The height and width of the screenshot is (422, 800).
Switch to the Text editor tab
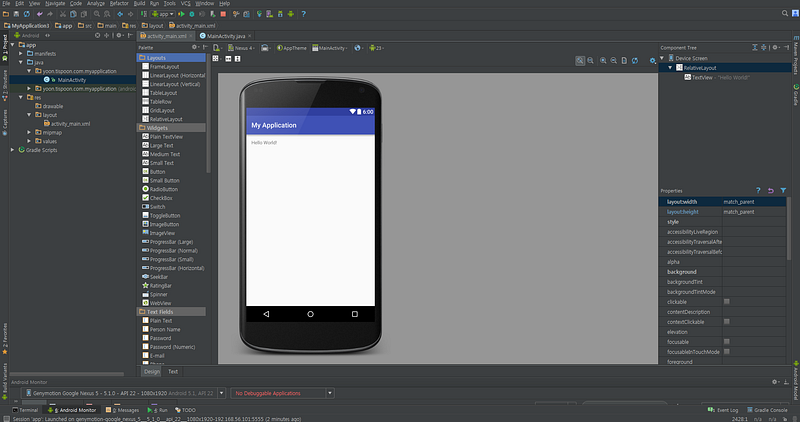173,371
